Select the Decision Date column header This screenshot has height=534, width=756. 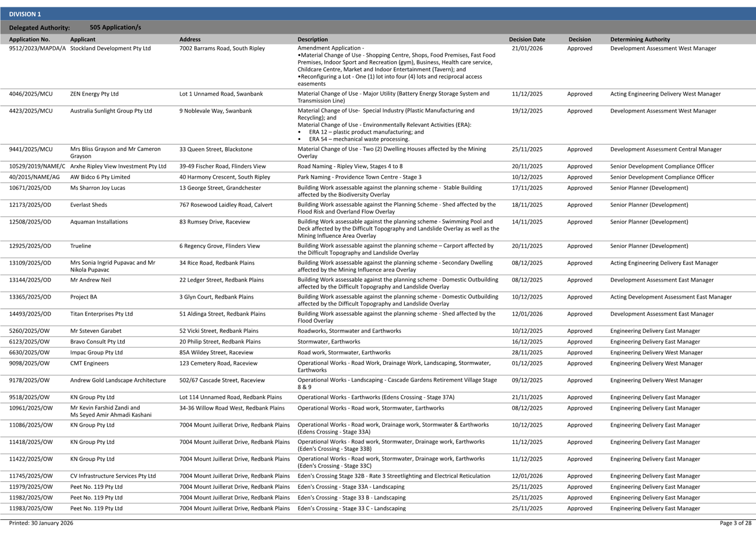527,39
